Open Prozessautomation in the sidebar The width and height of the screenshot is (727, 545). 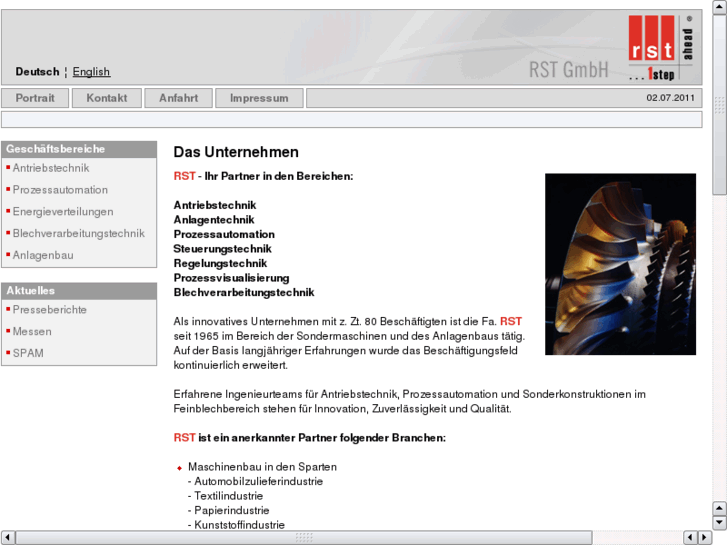60,190
